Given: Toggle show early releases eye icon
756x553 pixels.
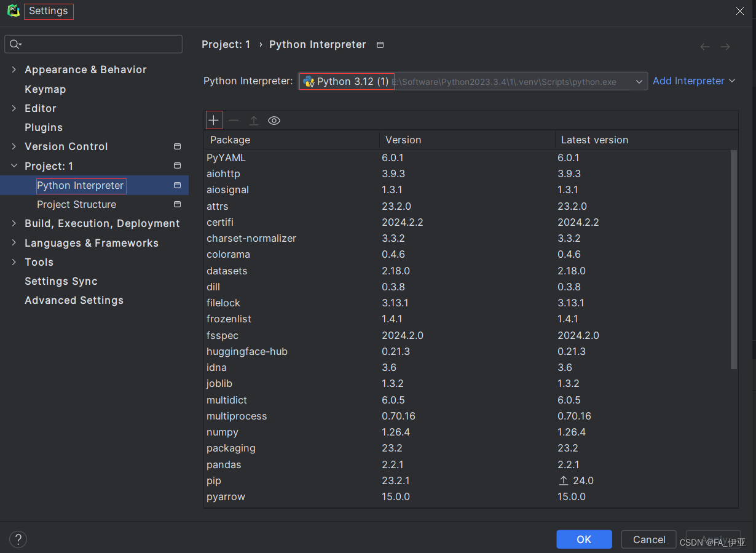Looking at the screenshot, I should (x=274, y=121).
